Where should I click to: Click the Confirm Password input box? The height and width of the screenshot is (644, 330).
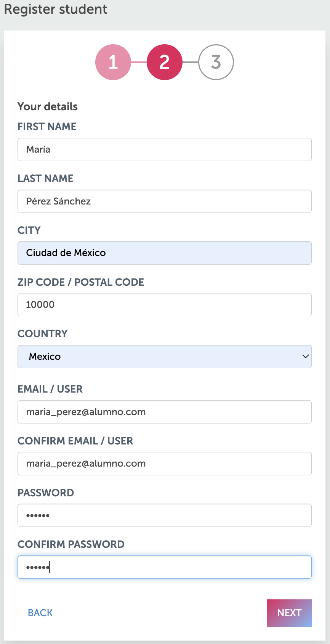tap(165, 567)
